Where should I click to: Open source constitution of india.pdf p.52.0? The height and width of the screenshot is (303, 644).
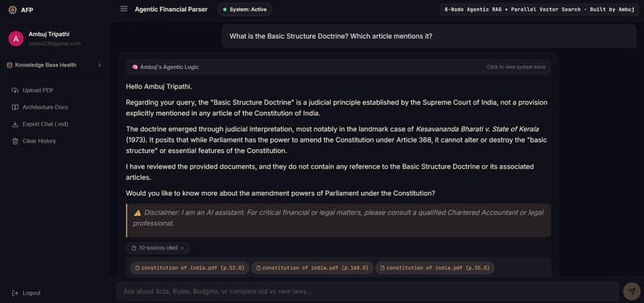[x=190, y=268]
